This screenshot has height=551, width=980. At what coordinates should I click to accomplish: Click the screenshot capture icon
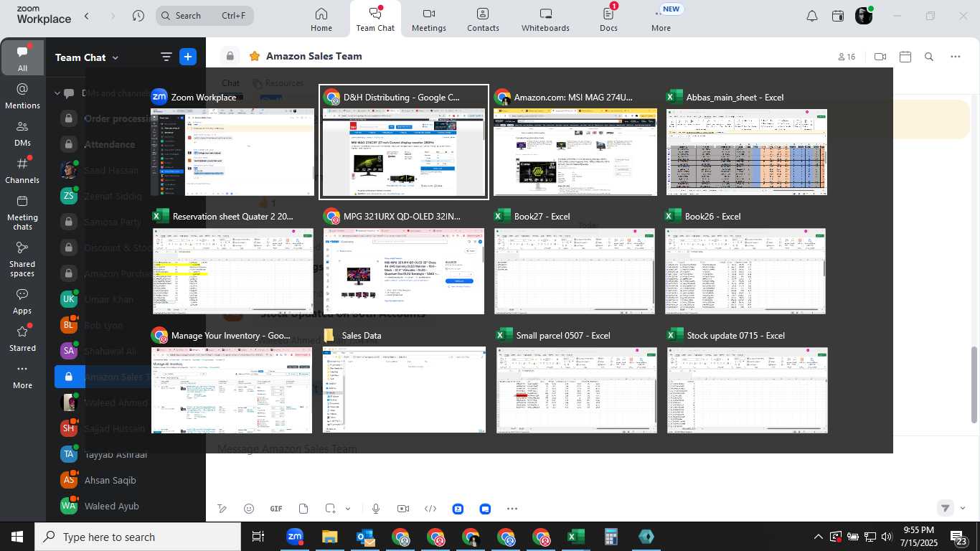point(330,509)
